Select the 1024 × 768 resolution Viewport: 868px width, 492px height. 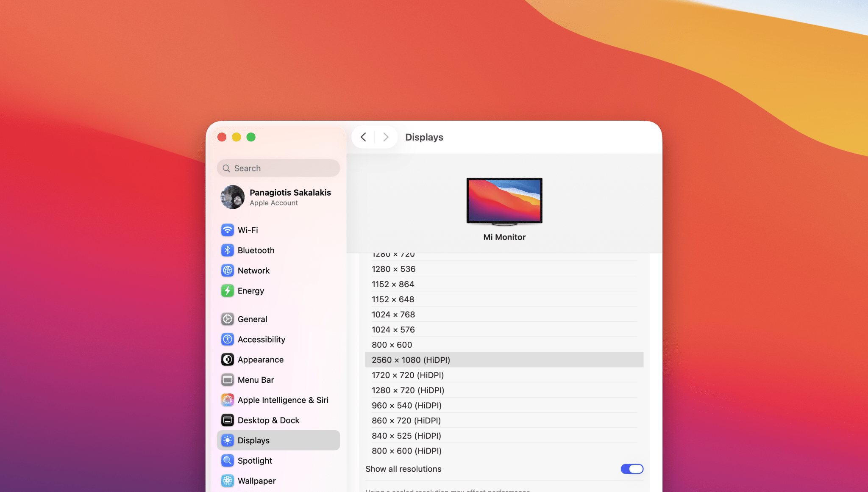393,314
